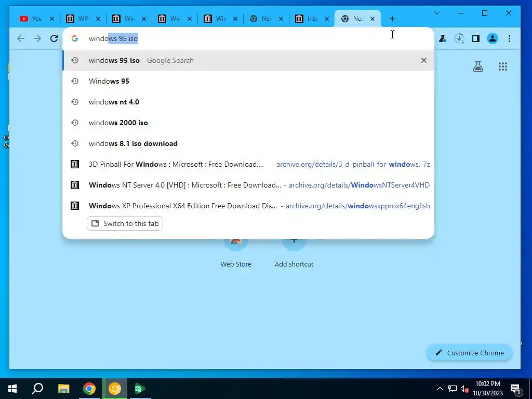The width and height of the screenshot is (532, 399).
Task: Open Chrome Labs flask icon in toolbar
Action: point(443,38)
